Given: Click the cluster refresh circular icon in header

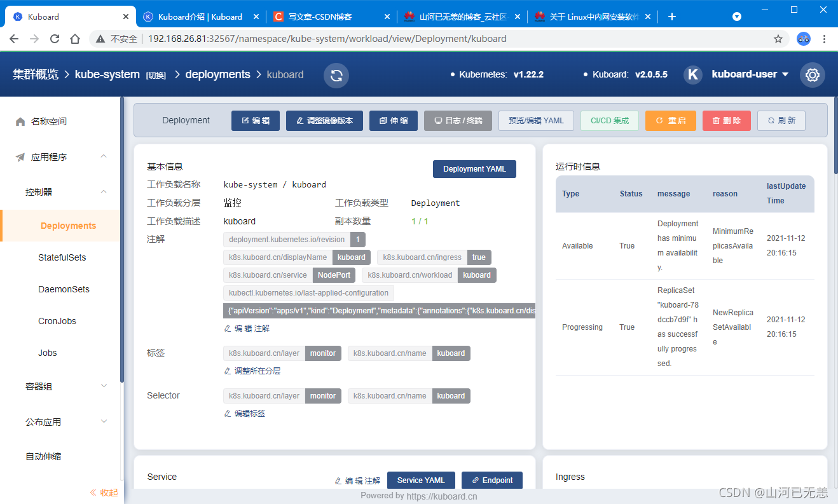Looking at the screenshot, I should coord(336,76).
